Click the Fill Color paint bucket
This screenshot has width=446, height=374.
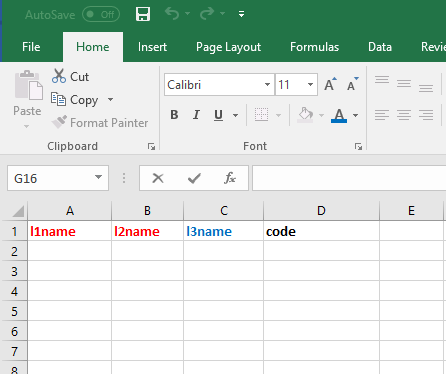coord(305,115)
